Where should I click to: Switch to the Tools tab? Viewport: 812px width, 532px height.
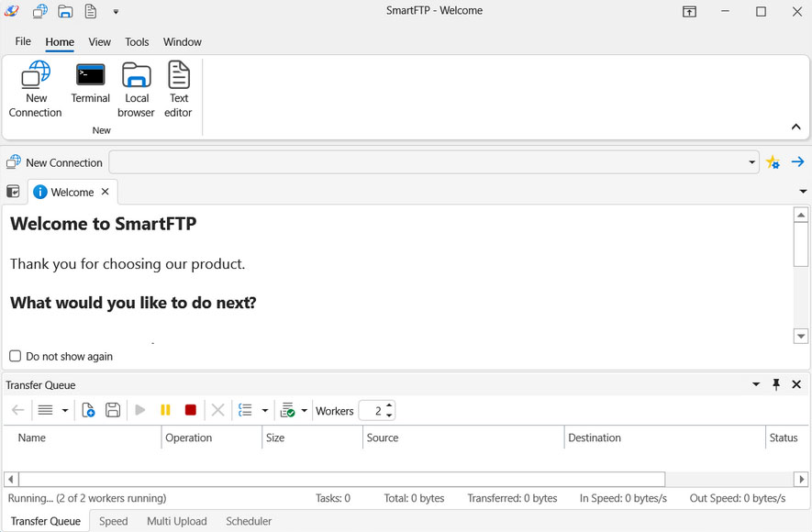[137, 42]
